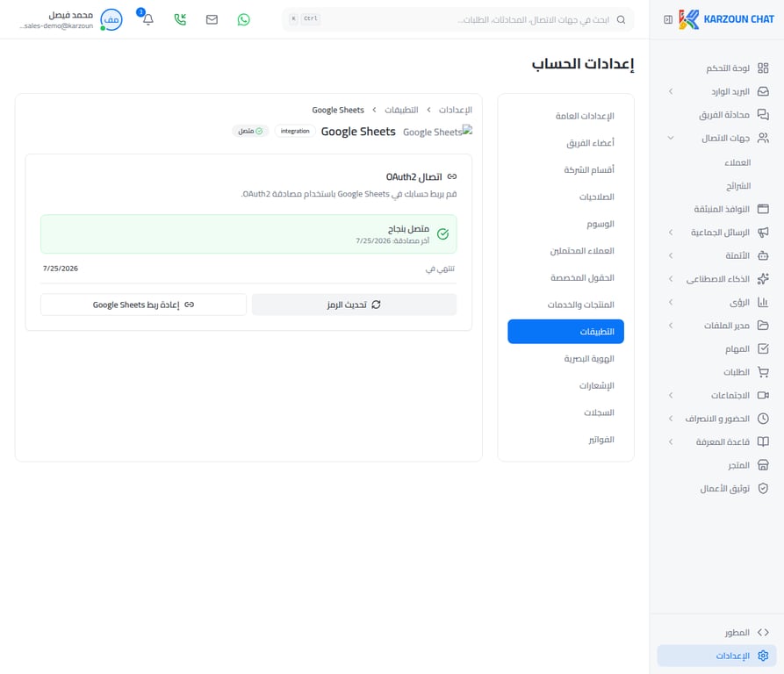Open الرؤى chart icon

pyautogui.click(x=763, y=302)
